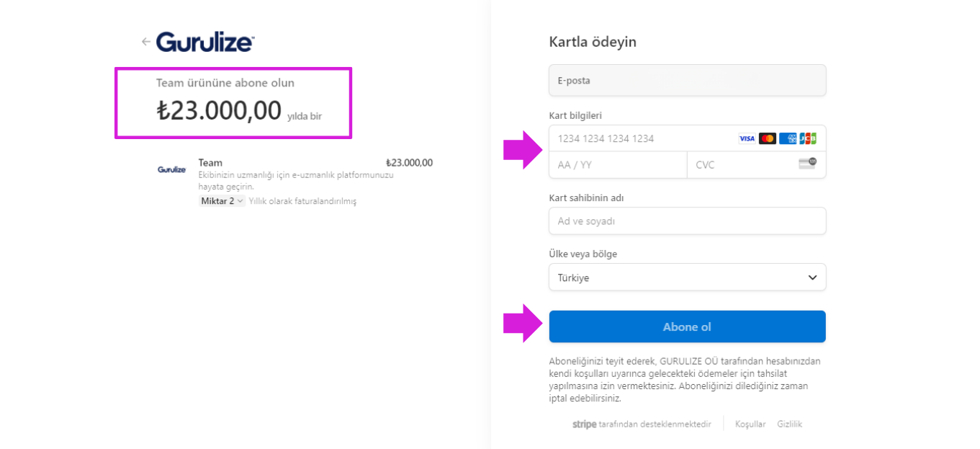Image resolution: width=980 pixels, height=449 pixels.
Task: Click the back arrow beside Gurulize logo
Action: click(145, 42)
